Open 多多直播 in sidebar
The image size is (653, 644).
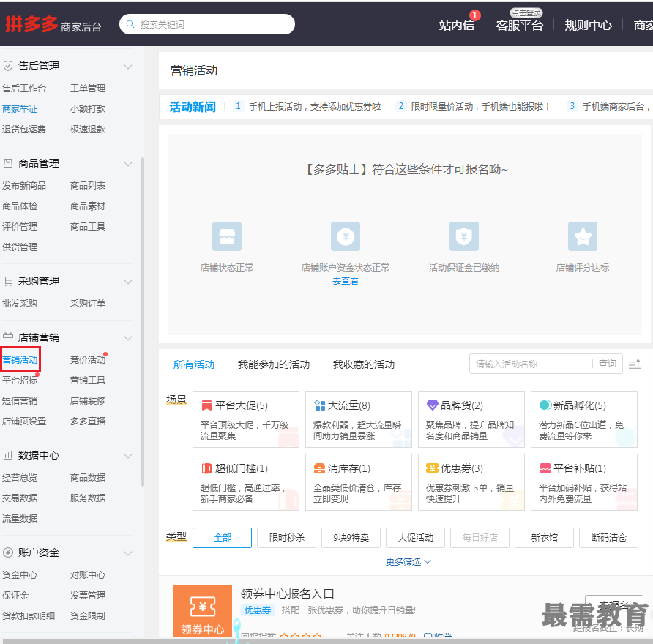[87, 422]
